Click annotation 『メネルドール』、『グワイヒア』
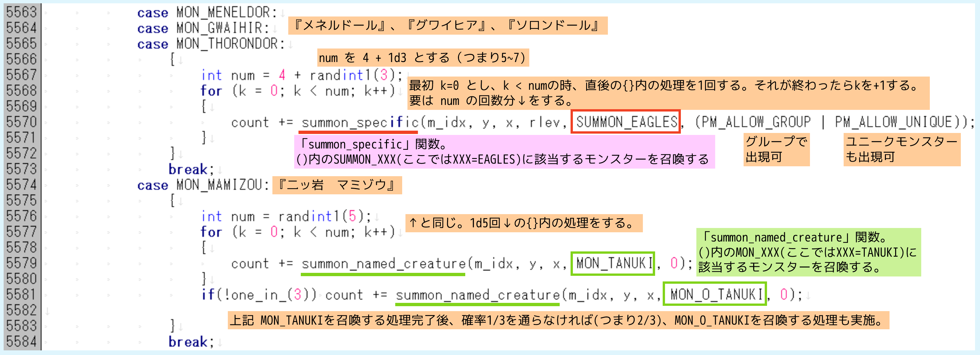The height and width of the screenshot is (355, 980). coord(448,25)
